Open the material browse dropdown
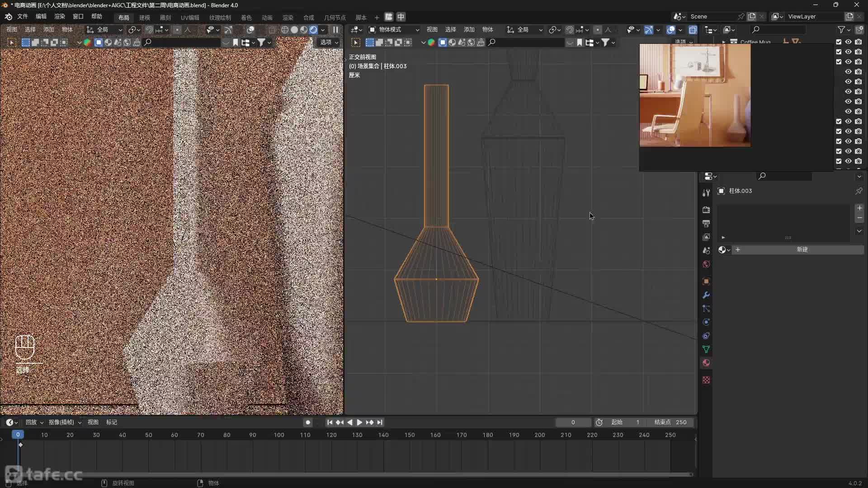 point(724,250)
